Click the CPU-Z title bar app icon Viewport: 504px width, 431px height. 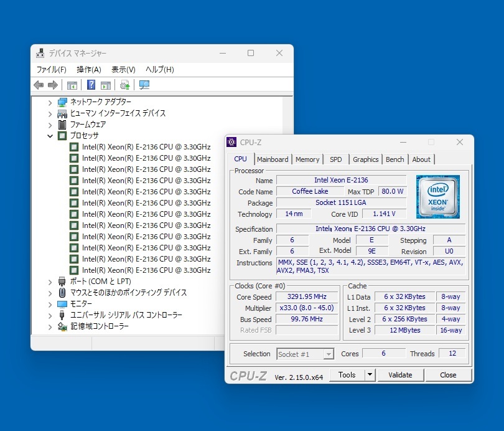[x=231, y=142]
